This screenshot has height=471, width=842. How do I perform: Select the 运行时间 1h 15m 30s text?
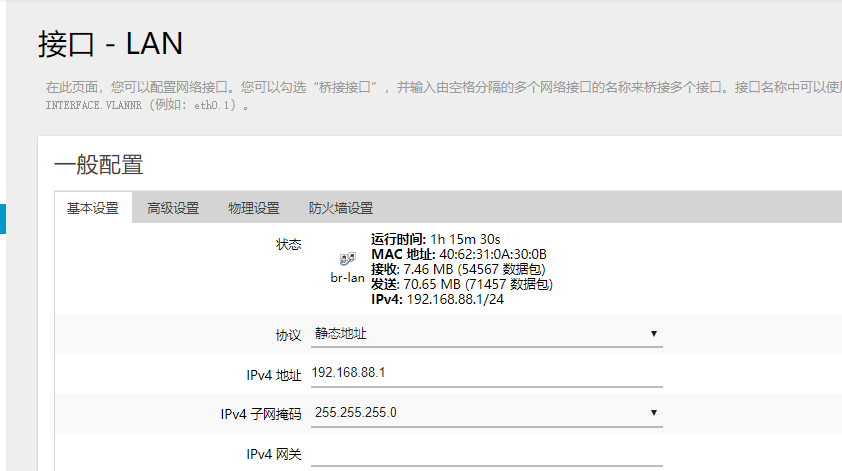coord(435,239)
